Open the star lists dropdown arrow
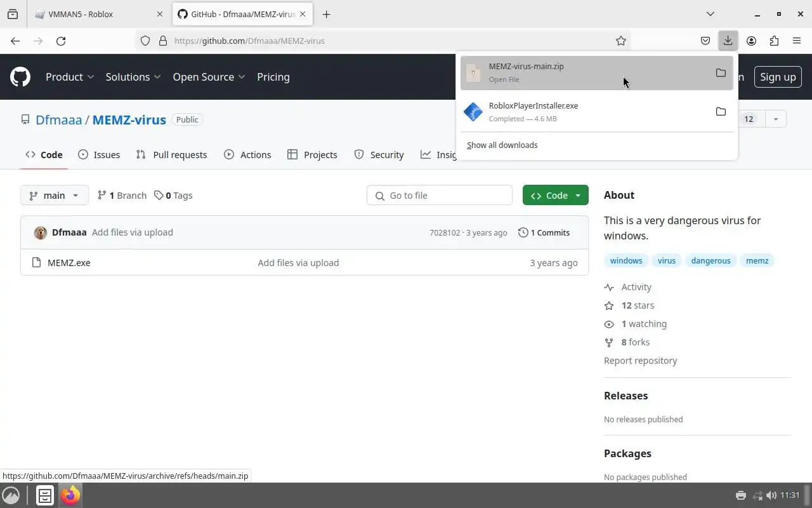The height and width of the screenshot is (508, 812). (776, 119)
